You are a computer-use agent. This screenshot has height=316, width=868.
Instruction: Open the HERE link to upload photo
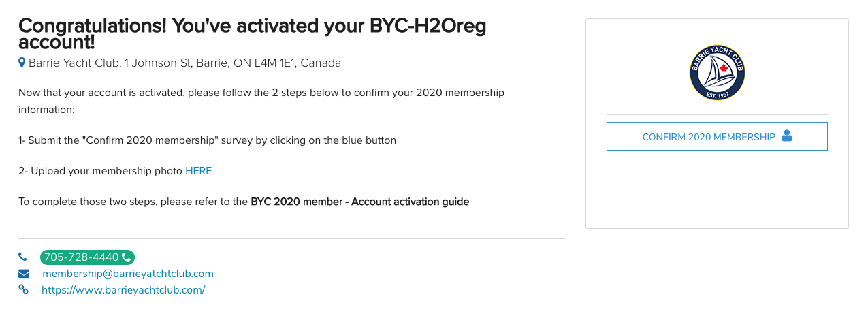pos(198,171)
